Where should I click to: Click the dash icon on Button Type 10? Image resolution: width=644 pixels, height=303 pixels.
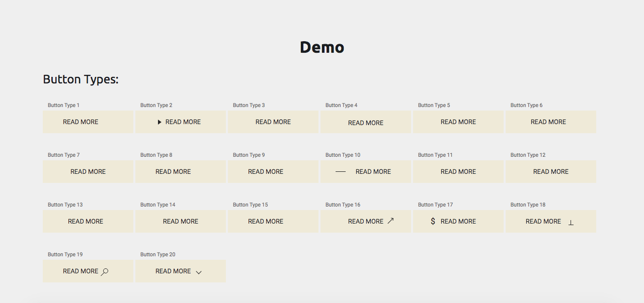click(x=340, y=171)
